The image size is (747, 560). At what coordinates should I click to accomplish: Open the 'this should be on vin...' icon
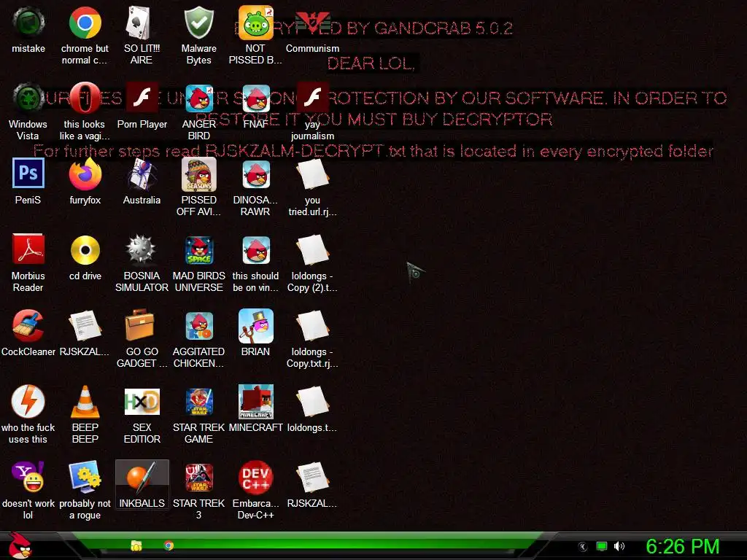click(255, 250)
